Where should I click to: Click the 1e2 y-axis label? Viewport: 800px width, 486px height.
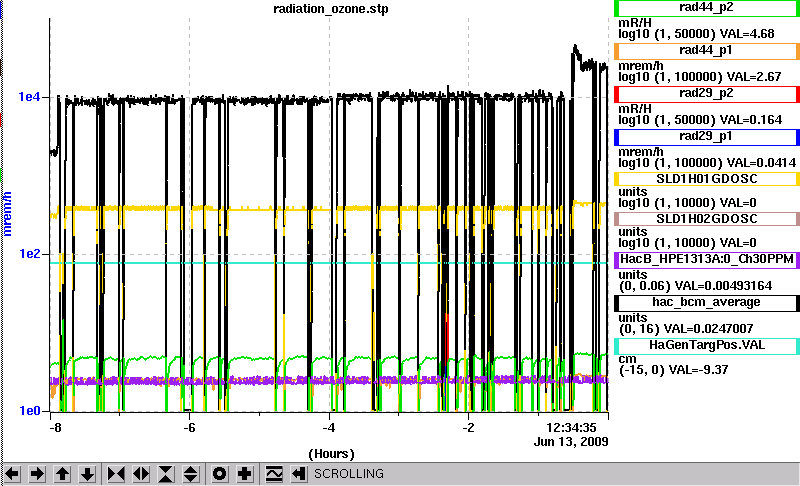[30, 253]
